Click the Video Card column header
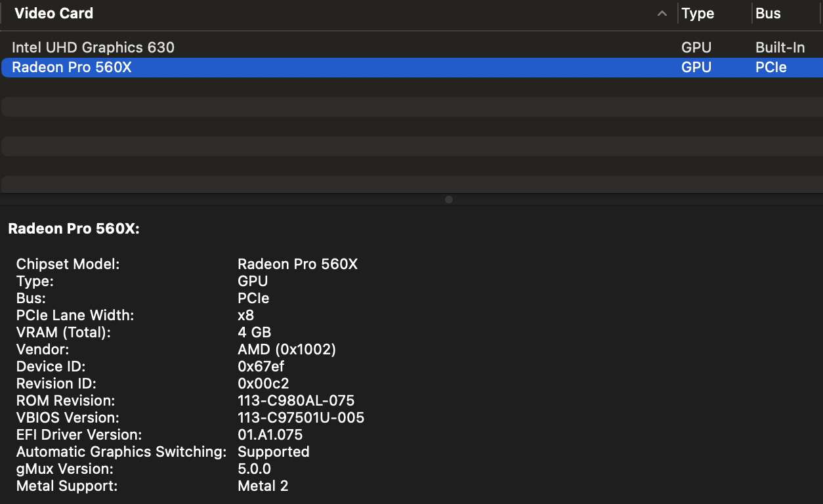This screenshot has height=504, width=823. pos(54,14)
